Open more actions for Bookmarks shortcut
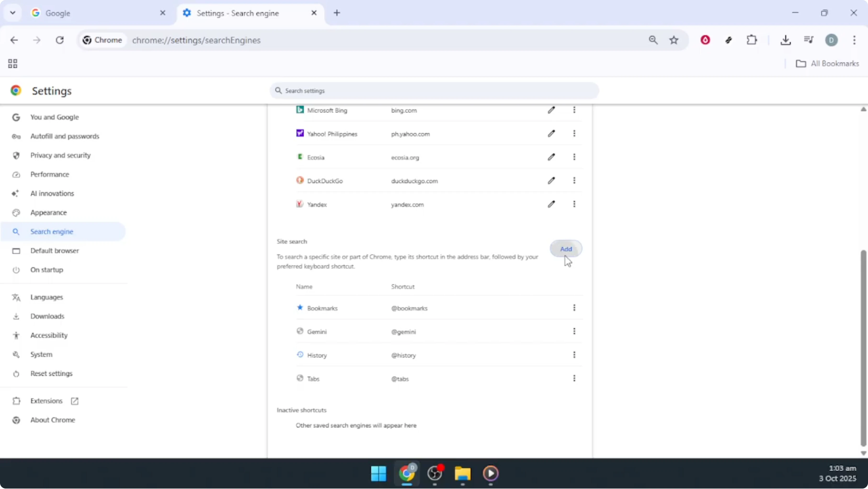This screenshot has width=868, height=489. [574, 308]
